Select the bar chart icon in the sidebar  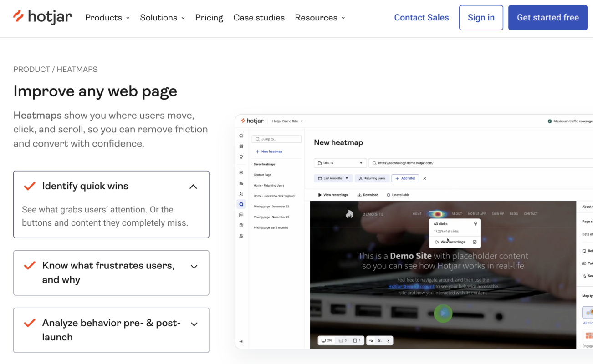[241, 182]
